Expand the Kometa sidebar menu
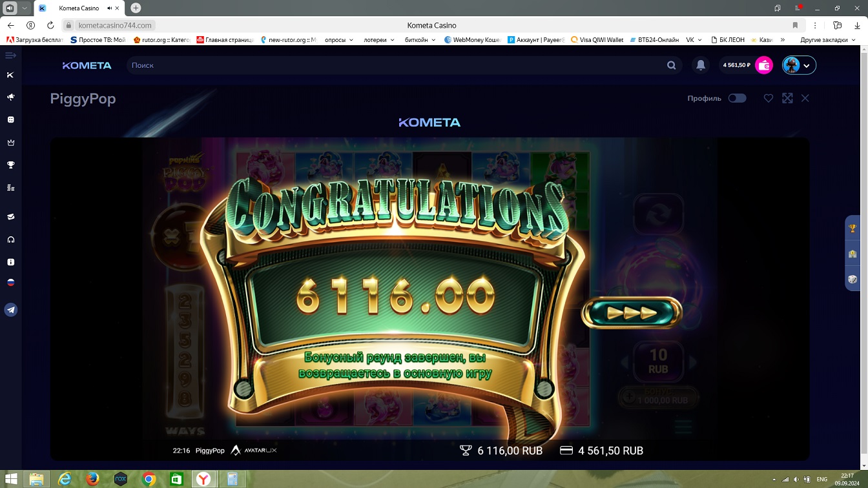 tap(10, 56)
